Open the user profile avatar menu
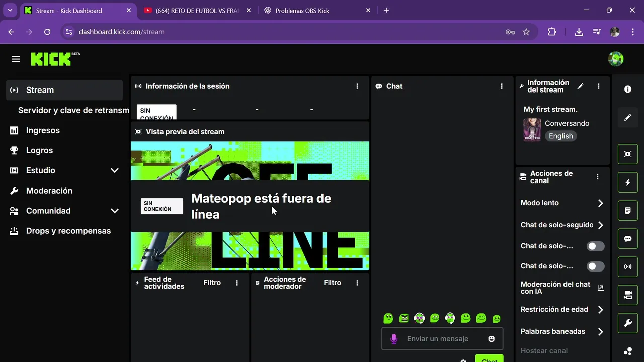Image resolution: width=644 pixels, height=362 pixels. tap(616, 59)
